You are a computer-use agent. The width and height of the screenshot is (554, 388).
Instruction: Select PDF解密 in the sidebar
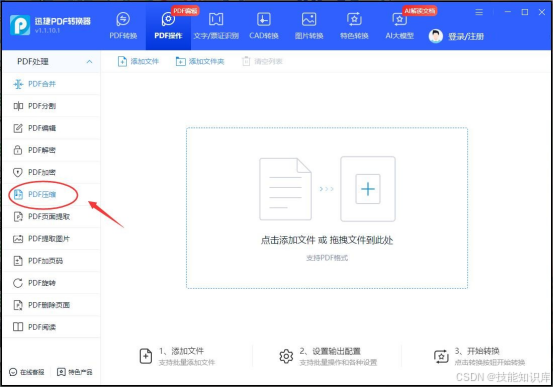pyautogui.click(x=51, y=150)
